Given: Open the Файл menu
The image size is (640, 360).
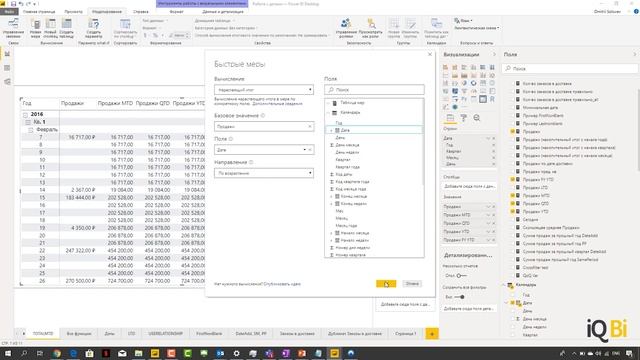Looking at the screenshot, I should [9, 11].
